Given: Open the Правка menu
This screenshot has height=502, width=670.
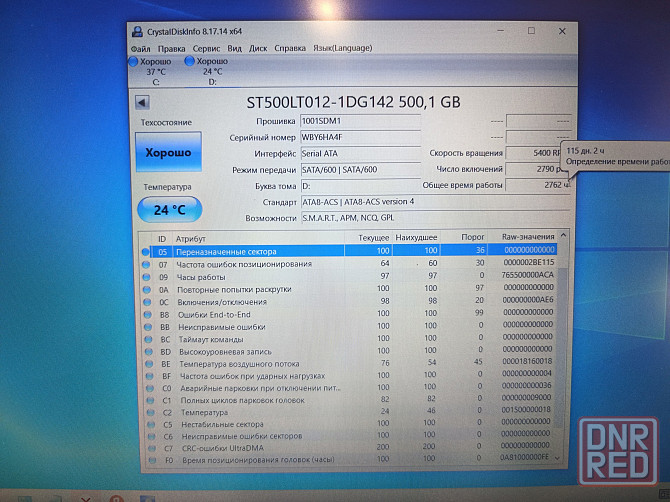Looking at the screenshot, I should [x=171, y=49].
